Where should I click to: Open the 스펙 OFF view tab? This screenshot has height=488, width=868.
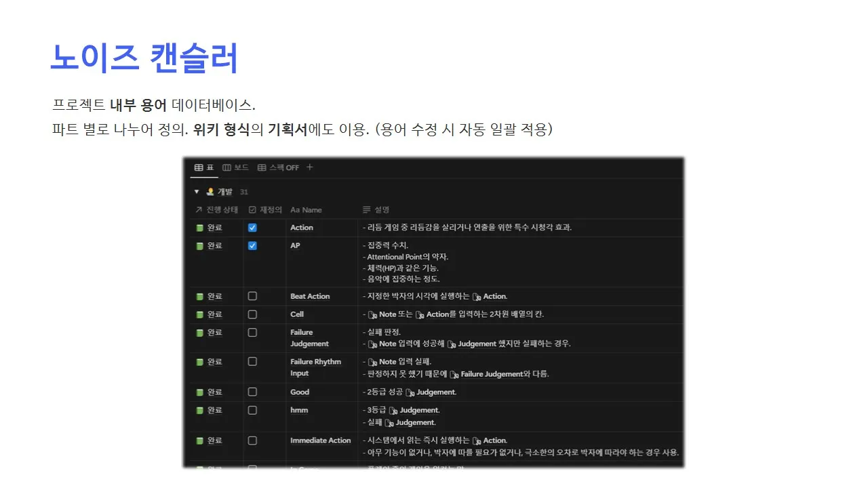click(278, 167)
